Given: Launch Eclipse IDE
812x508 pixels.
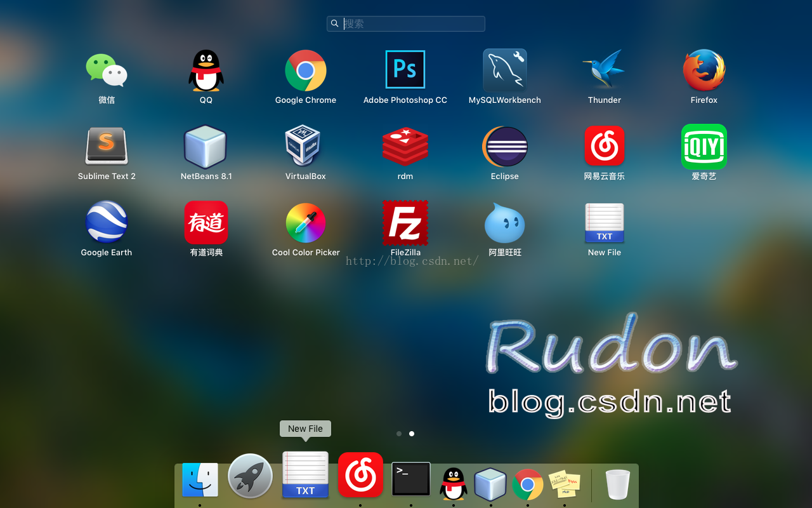Looking at the screenshot, I should (x=505, y=146).
